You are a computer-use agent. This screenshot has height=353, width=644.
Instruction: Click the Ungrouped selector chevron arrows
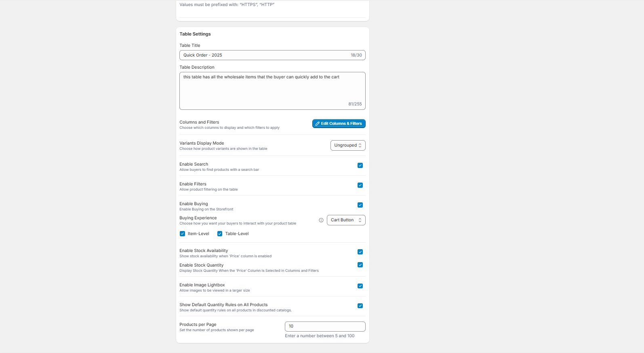[x=360, y=145]
